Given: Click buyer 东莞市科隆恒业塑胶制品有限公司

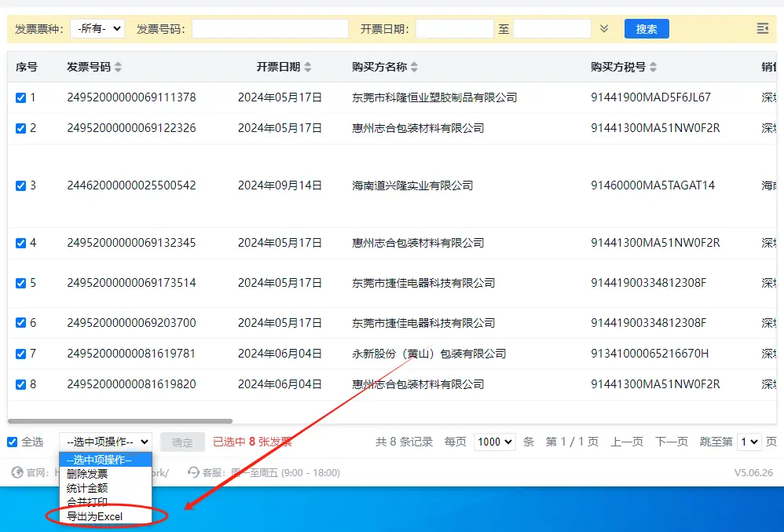Looking at the screenshot, I should pyautogui.click(x=434, y=97).
